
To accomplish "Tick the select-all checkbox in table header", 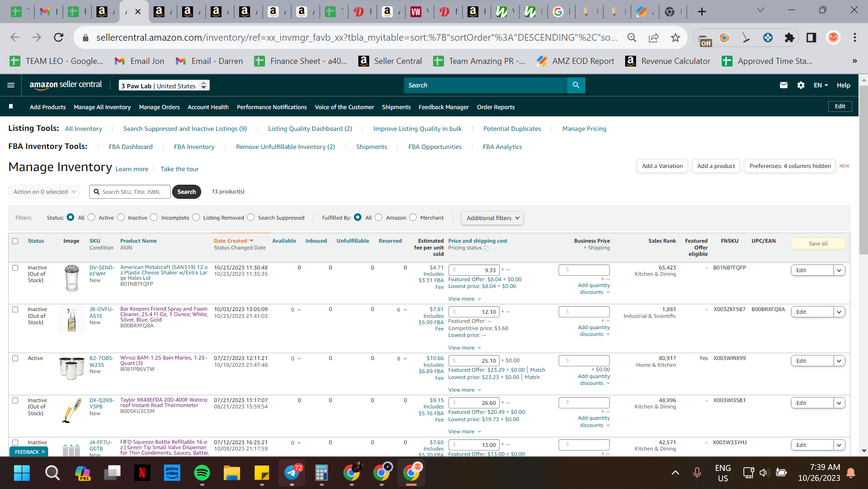I will click(x=15, y=241).
